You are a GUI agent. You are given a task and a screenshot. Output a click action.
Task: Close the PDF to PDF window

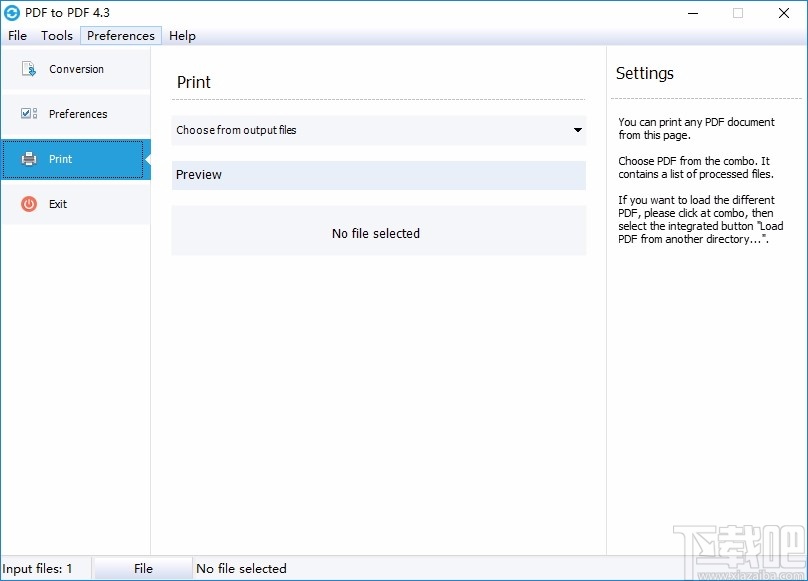[x=783, y=13]
